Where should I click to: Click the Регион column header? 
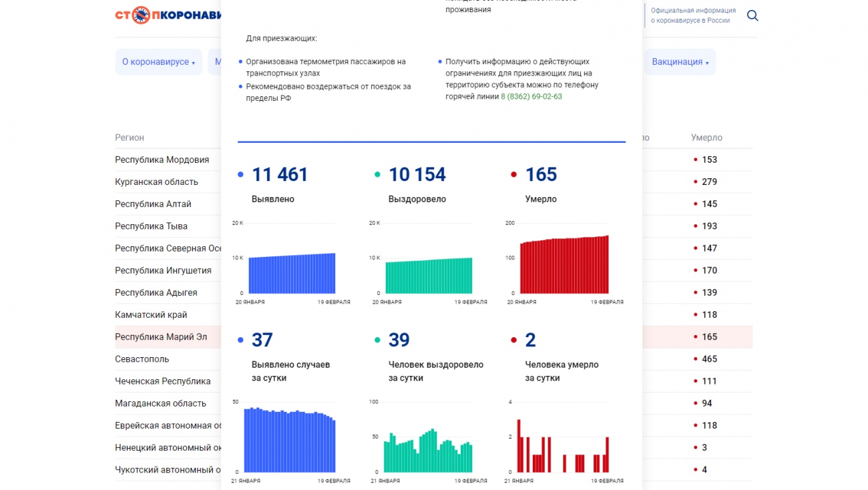pos(129,138)
